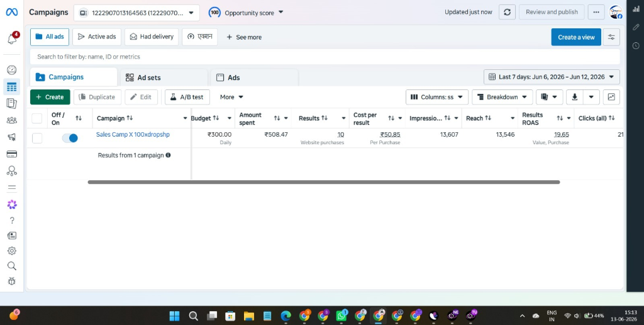Click the horizontal table scrollbar
This screenshot has width=644, height=325.
pos(324,182)
